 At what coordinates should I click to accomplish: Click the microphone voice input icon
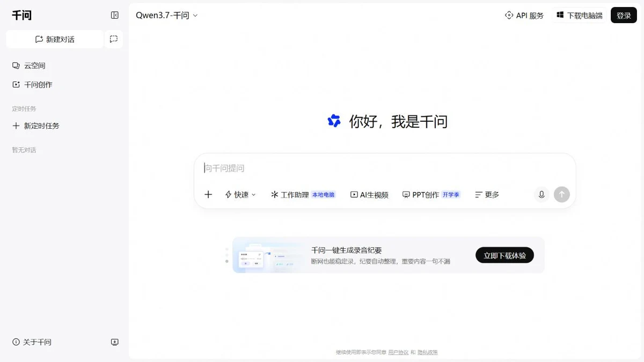(541, 195)
